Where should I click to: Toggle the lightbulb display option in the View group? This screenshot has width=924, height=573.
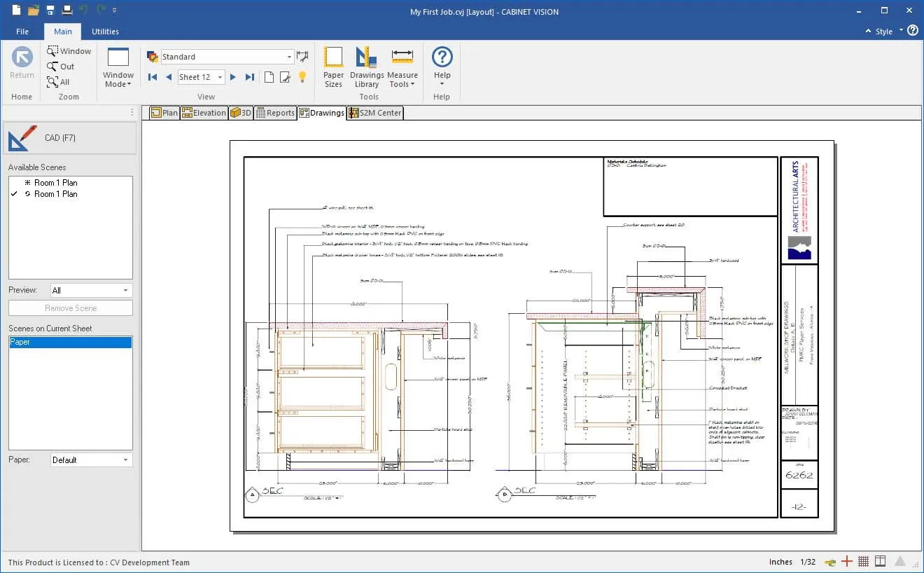click(x=302, y=77)
